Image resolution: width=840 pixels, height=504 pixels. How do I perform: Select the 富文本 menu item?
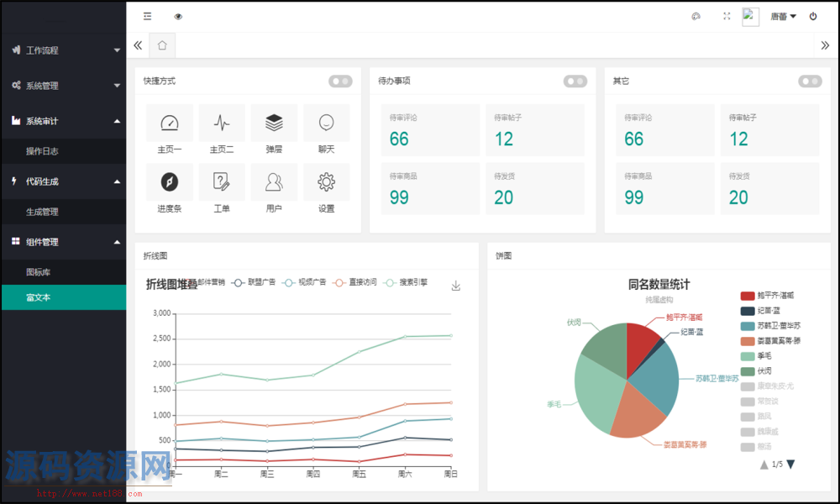coord(65,297)
